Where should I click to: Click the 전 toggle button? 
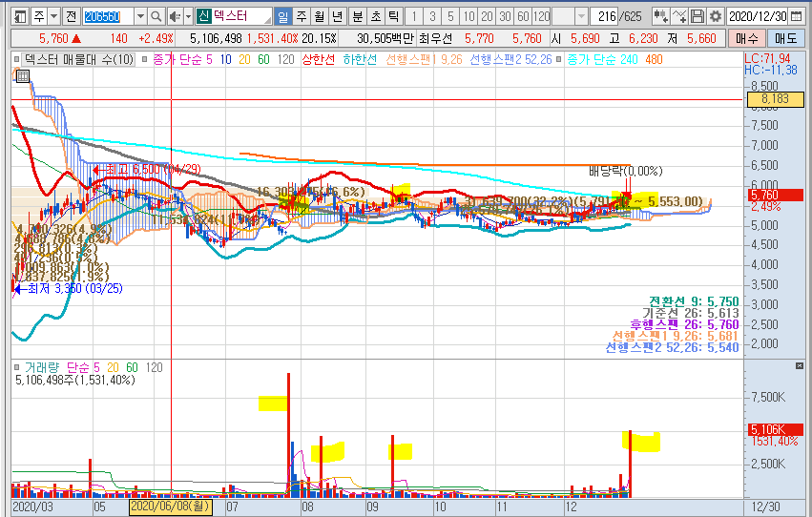pos(71,17)
